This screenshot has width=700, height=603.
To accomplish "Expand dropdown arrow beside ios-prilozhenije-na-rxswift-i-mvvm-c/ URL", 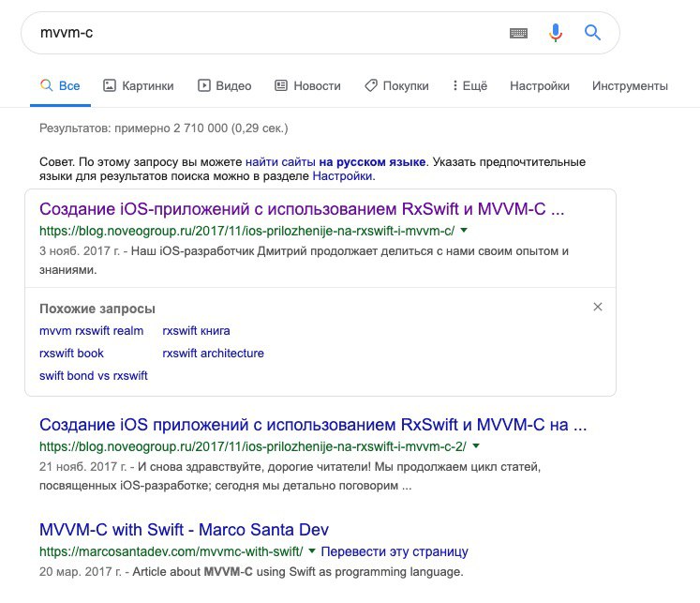I will pos(464,231).
